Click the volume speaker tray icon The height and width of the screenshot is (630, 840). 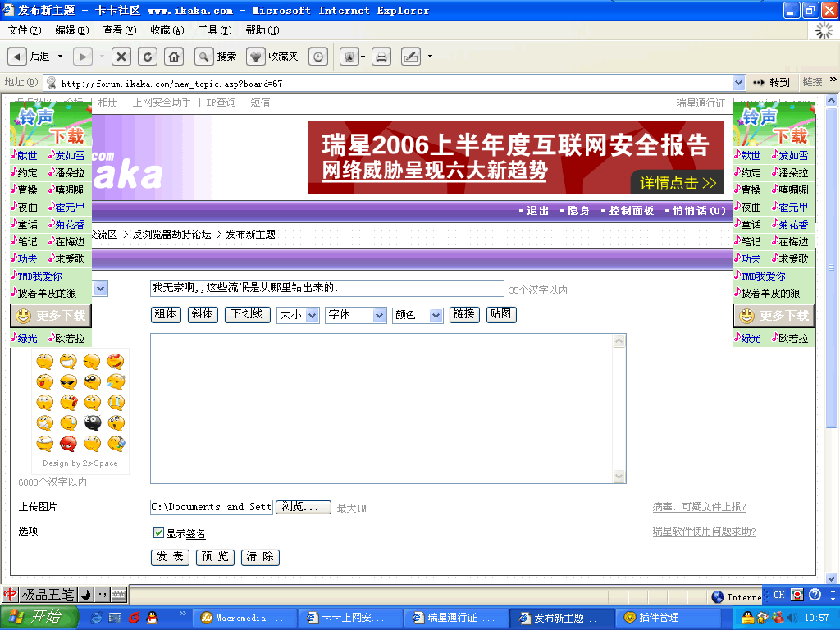click(x=793, y=618)
